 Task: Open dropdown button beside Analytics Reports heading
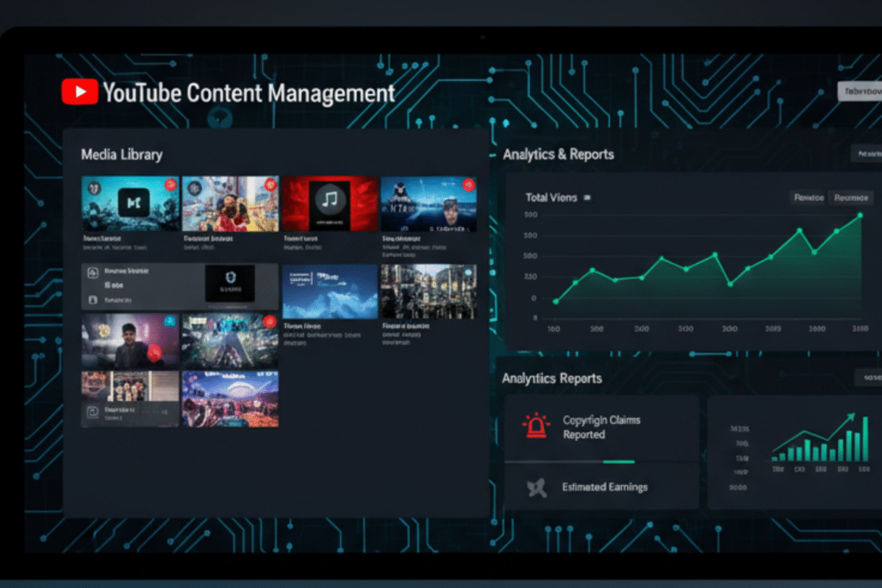point(867,378)
